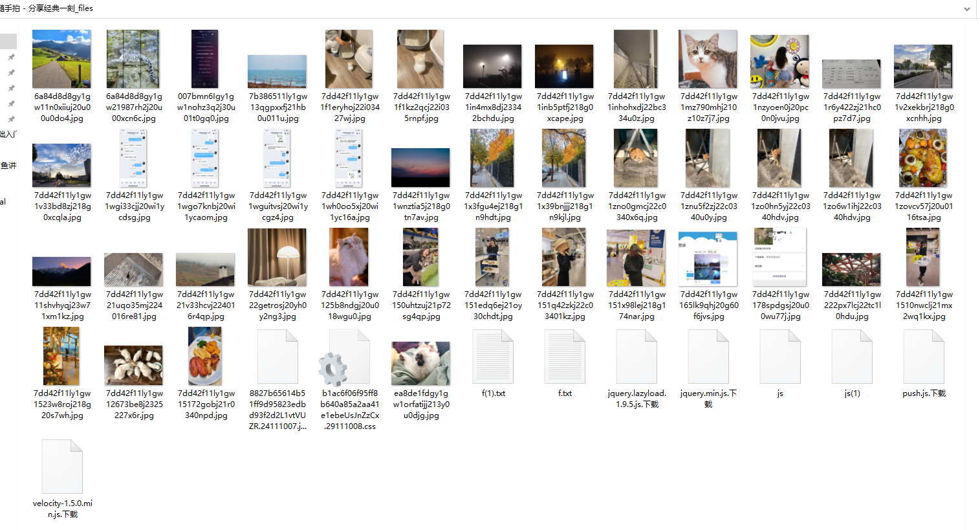
Task: Click file name ending 151x98lej218g174nar.jpg
Action: (x=637, y=305)
